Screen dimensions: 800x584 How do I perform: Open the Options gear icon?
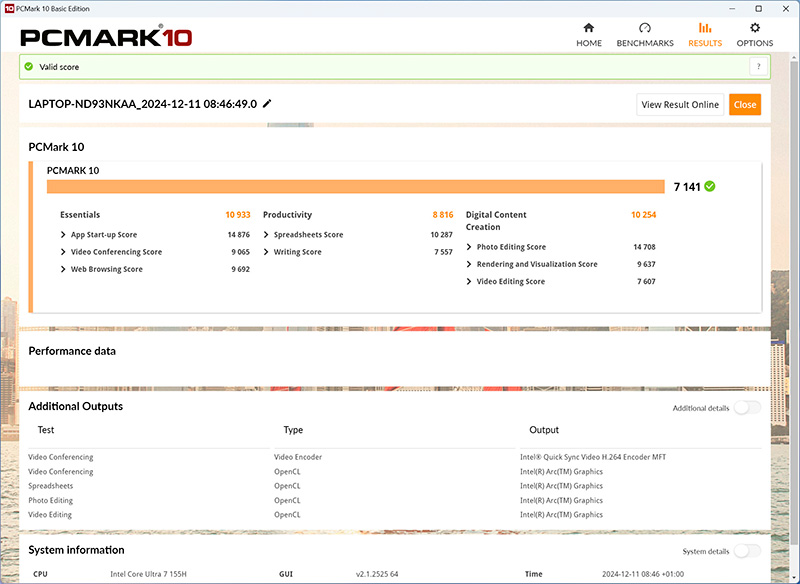[755, 28]
